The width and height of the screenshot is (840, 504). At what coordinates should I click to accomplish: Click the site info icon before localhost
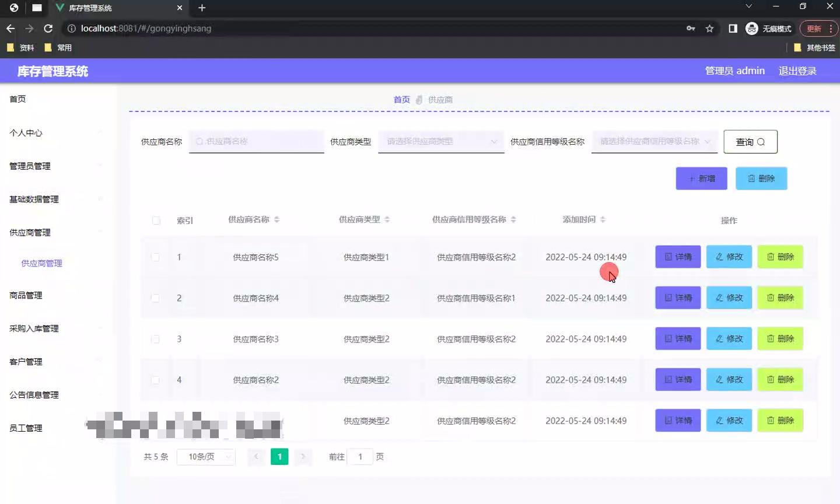pyautogui.click(x=71, y=28)
